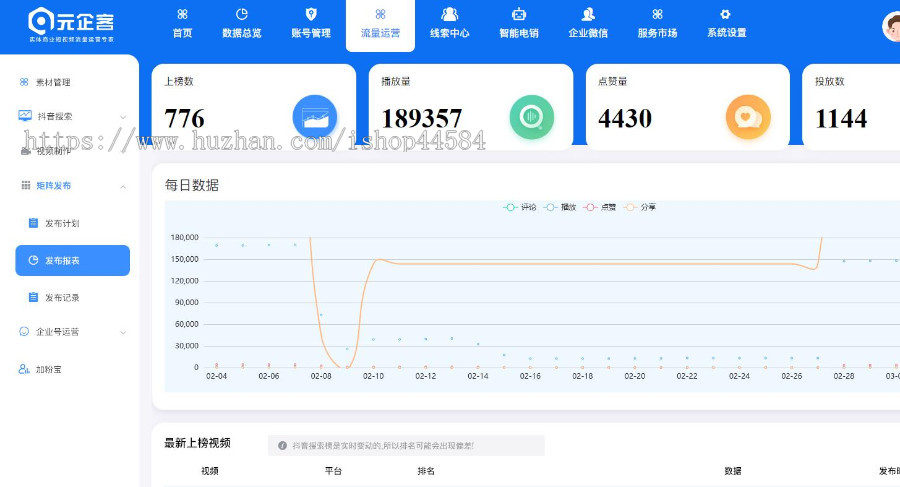
Task: Click the 加粉宝 people icon
Action: (x=24, y=369)
